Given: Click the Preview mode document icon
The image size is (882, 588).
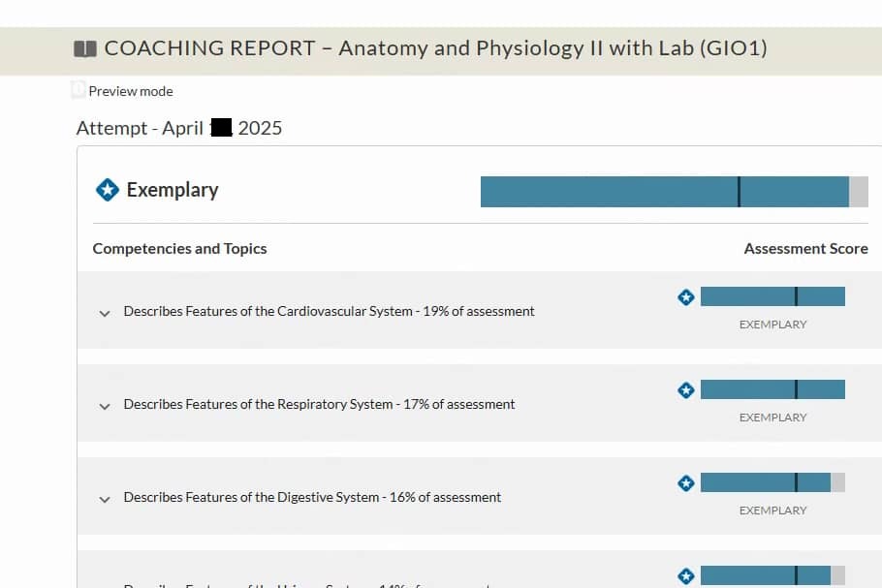Looking at the screenshot, I should pos(79,90).
